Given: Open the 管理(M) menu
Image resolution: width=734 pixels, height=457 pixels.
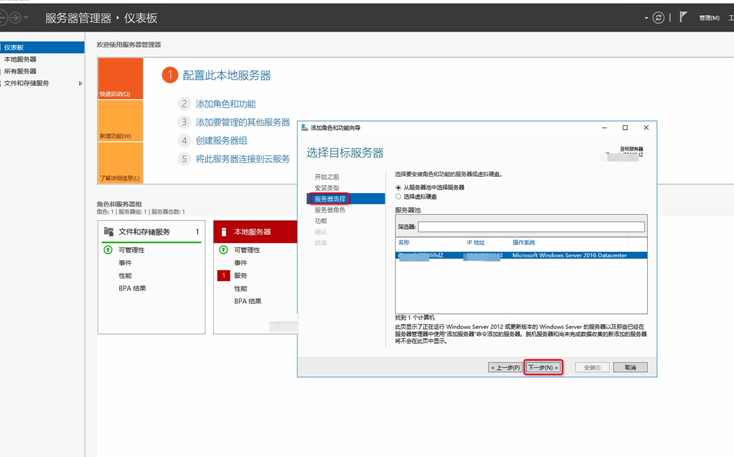Looking at the screenshot, I should click(709, 18).
